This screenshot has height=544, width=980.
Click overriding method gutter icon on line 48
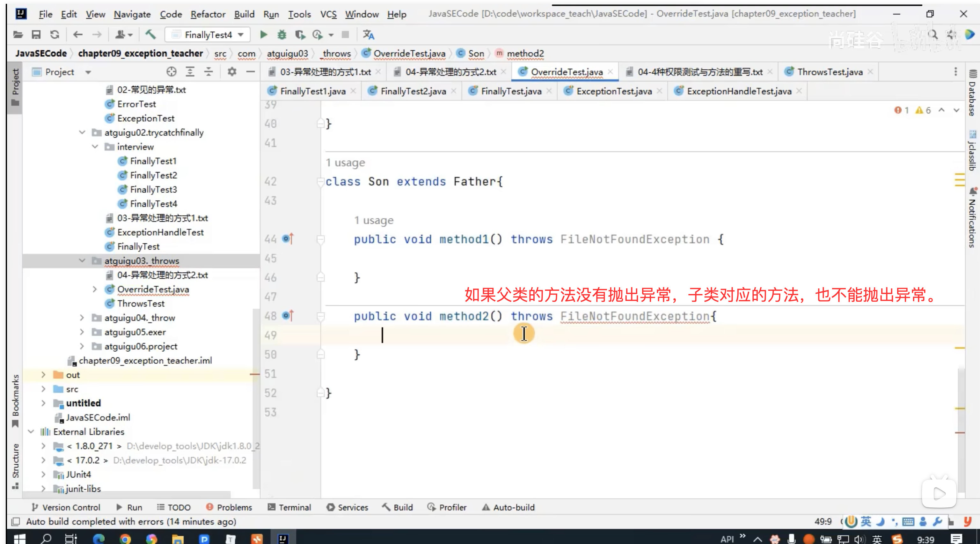pos(288,315)
